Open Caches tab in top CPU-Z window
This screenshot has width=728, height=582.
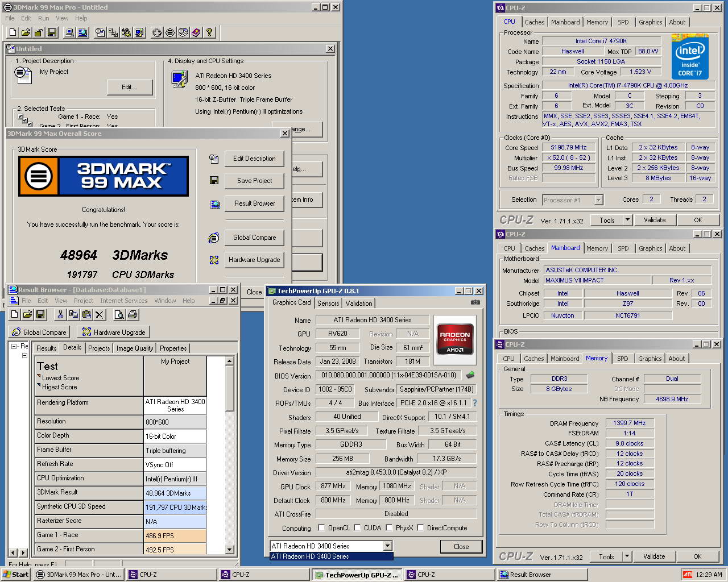(x=534, y=22)
